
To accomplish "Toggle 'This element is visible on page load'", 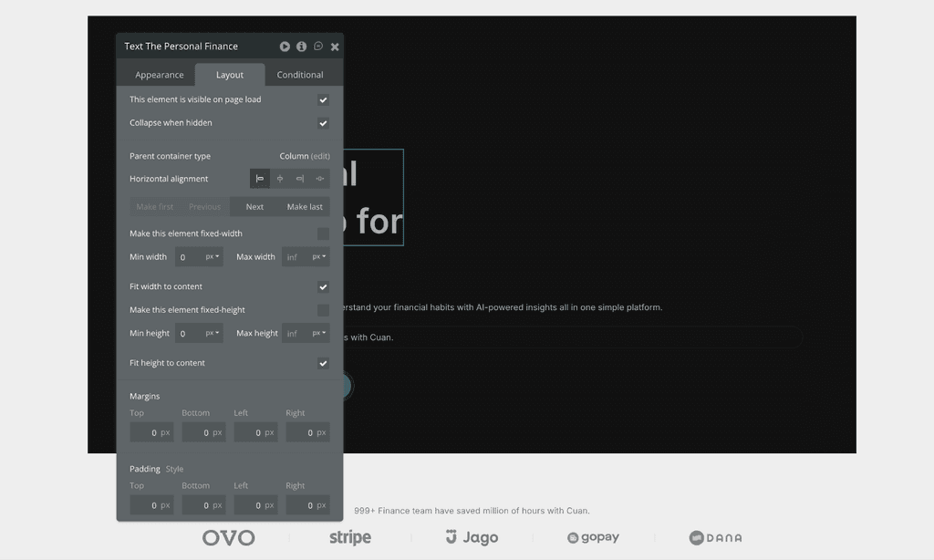I will (324, 100).
